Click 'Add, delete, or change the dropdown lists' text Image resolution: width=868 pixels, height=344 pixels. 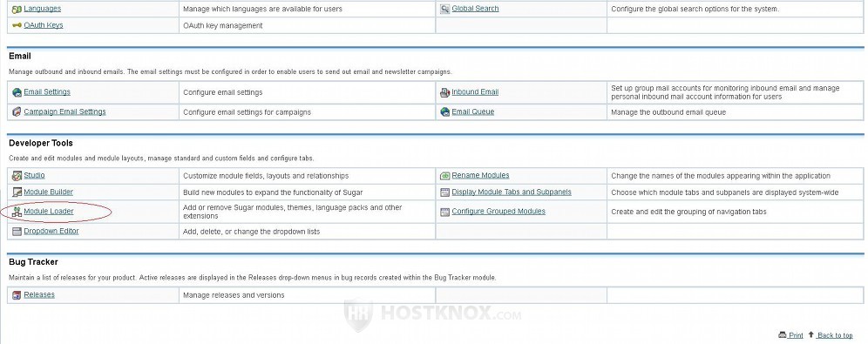point(251,232)
